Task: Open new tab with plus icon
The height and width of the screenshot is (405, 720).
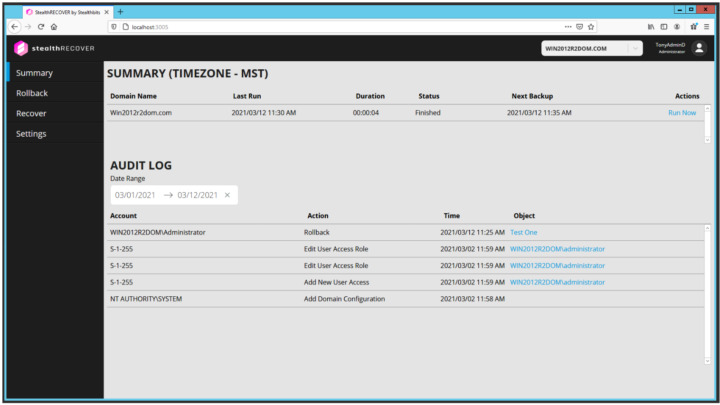Action: tap(121, 11)
